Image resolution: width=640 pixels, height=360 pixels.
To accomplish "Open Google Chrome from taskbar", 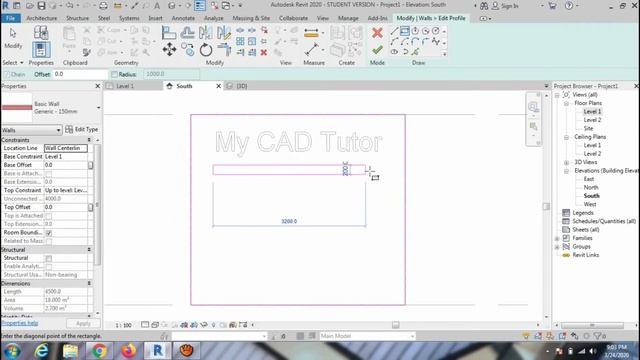I will [x=99, y=350].
